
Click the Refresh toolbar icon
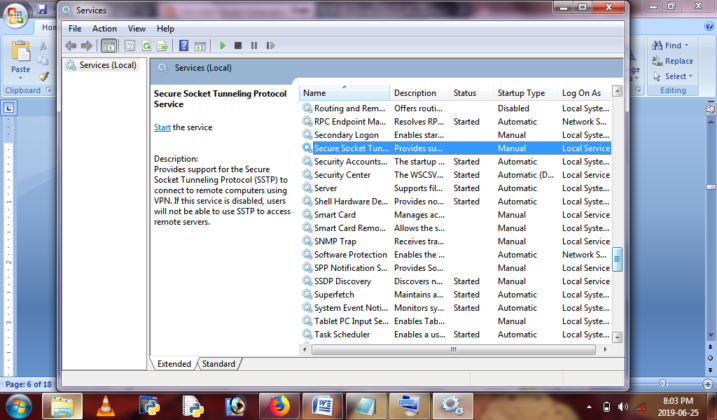click(146, 45)
